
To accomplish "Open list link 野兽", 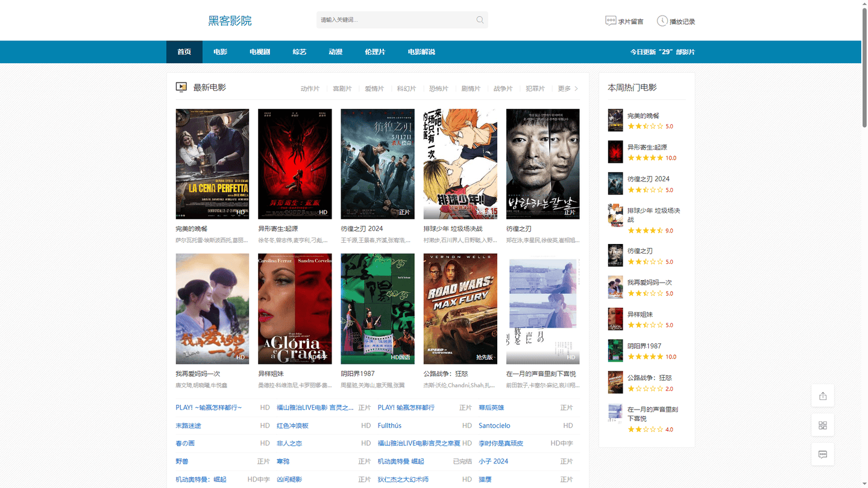I will click(x=182, y=461).
